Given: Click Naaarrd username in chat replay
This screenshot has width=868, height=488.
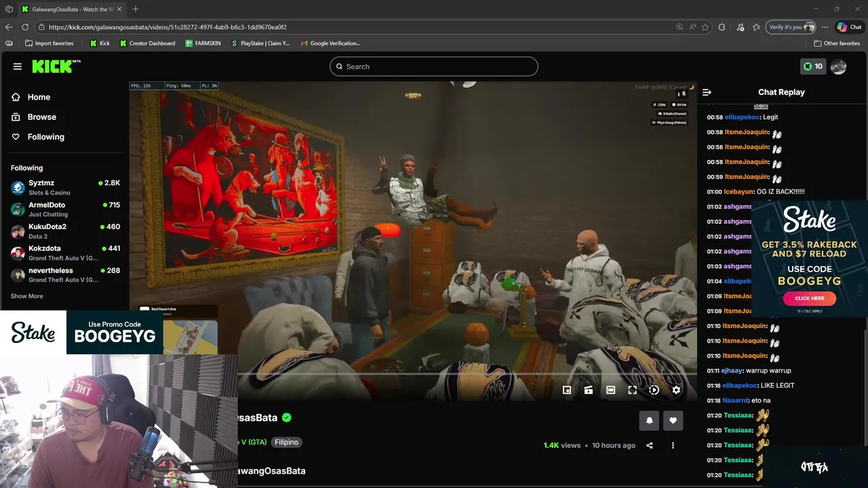Looking at the screenshot, I should point(736,401).
